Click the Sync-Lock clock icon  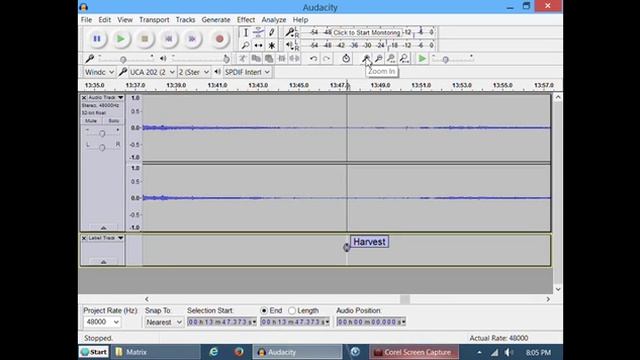346,59
